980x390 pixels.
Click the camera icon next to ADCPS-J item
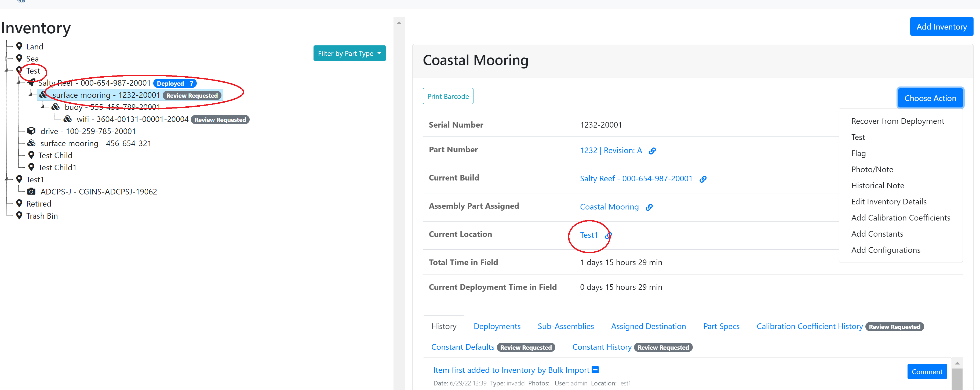click(x=31, y=191)
